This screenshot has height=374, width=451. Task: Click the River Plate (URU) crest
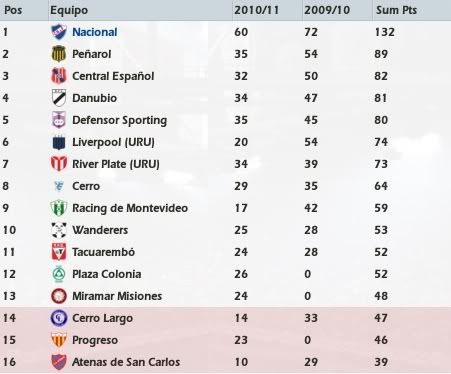(x=59, y=164)
